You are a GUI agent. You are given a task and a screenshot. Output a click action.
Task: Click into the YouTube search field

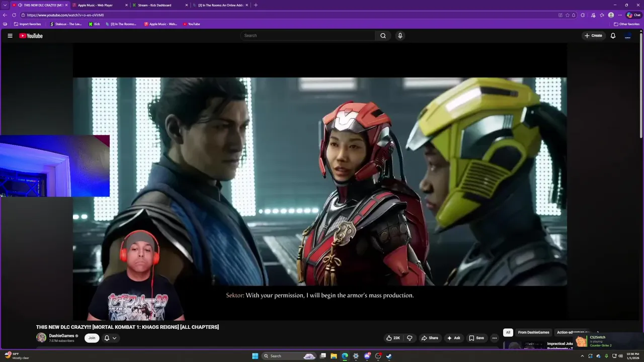[x=307, y=36]
